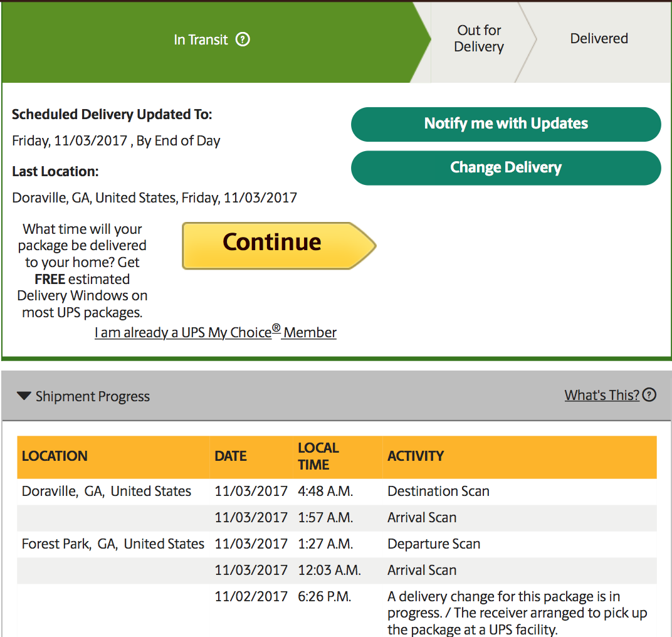Click the 4:48 A.M. time cell
The width and height of the screenshot is (672, 637).
point(325,492)
